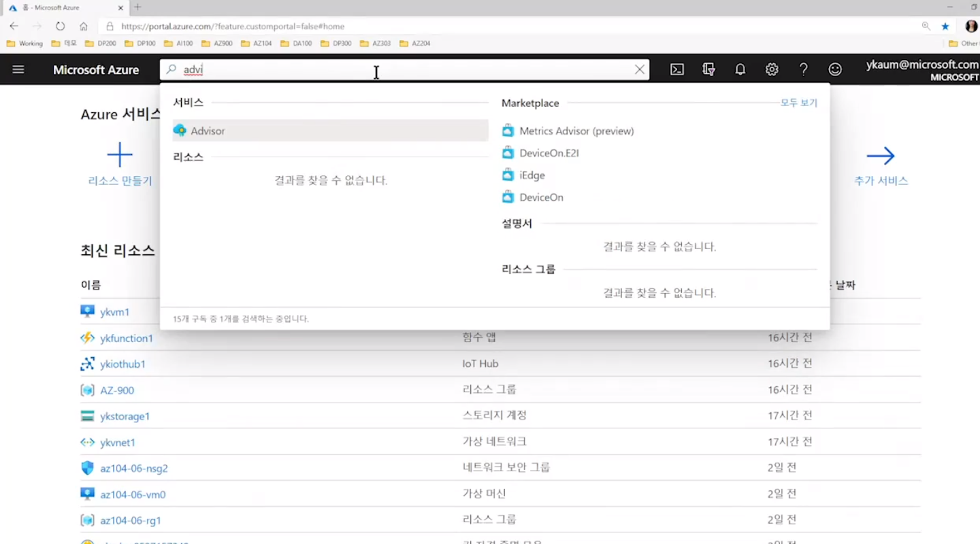Open iEdge Marketplace result
This screenshot has height=544, width=980.
532,175
